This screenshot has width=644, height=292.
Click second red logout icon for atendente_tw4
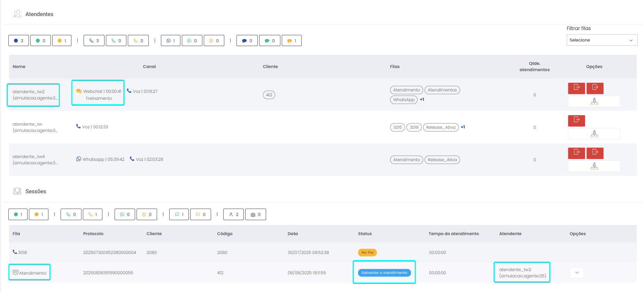[x=595, y=153]
